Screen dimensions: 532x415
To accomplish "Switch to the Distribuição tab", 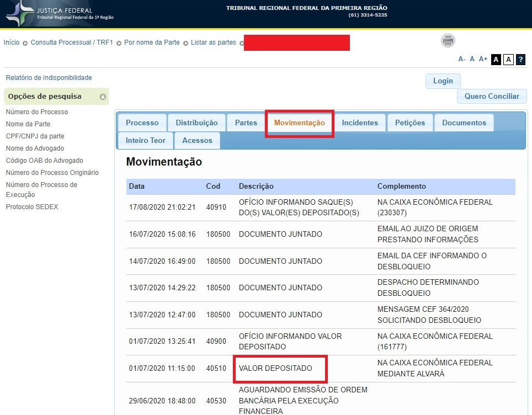I will [x=197, y=123].
